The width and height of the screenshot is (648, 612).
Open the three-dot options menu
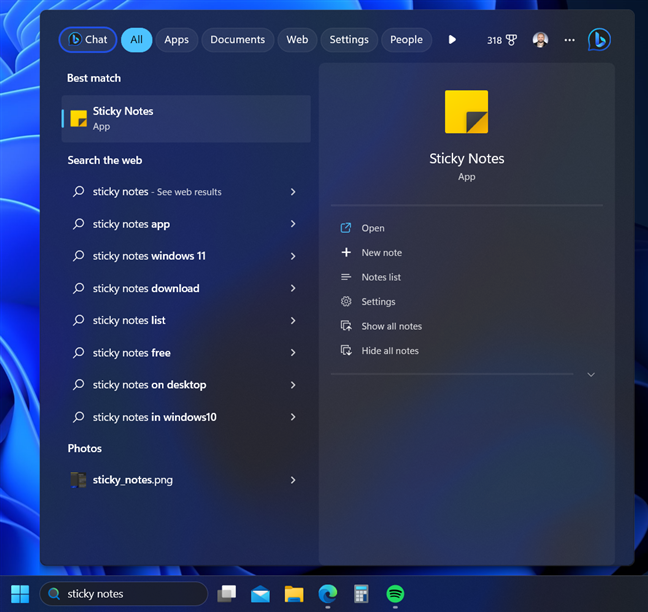point(569,40)
